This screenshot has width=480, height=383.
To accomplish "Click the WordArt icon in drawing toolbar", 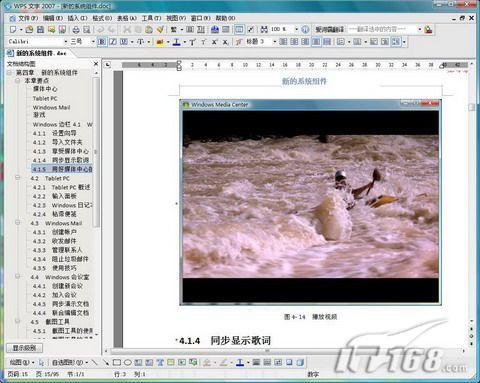I will (x=160, y=362).
